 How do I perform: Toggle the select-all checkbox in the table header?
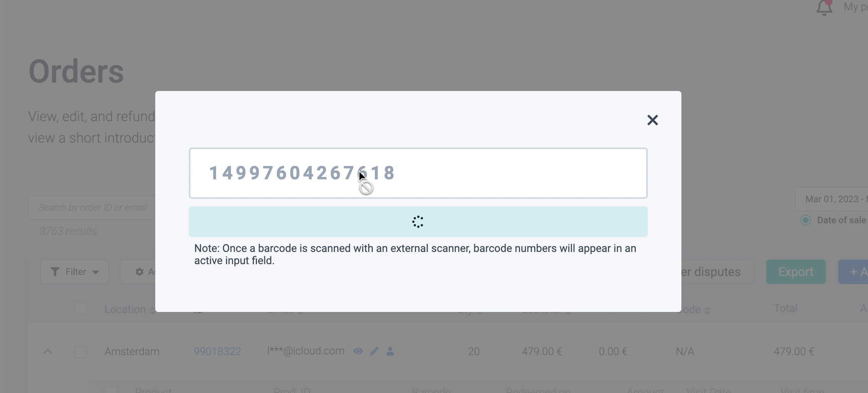click(x=80, y=309)
